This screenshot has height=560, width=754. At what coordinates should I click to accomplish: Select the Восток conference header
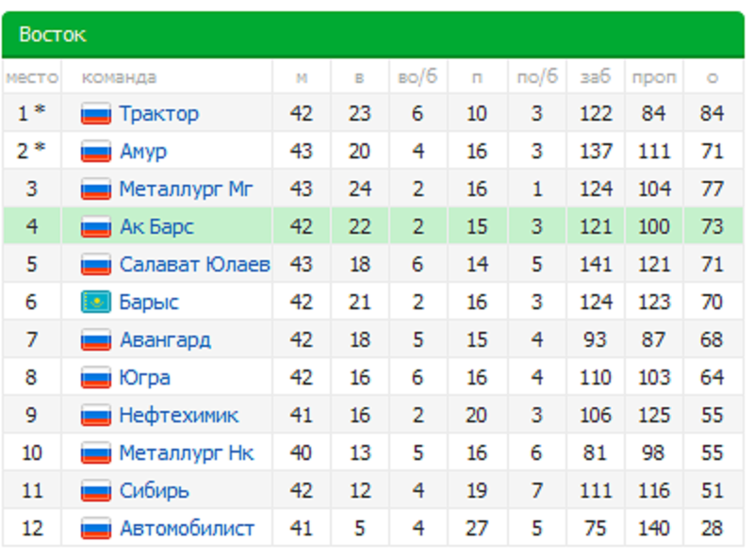coord(53,35)
